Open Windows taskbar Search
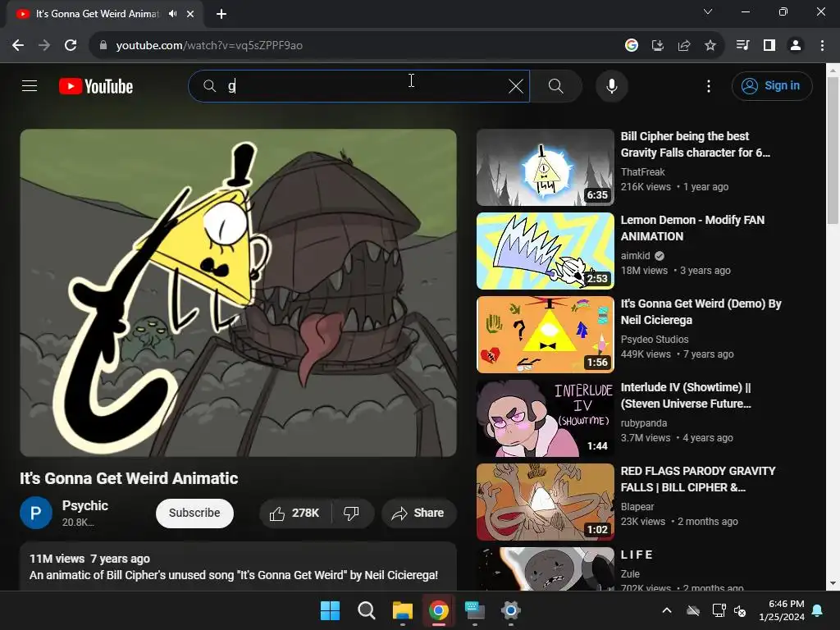 click(x=367, y=610)
